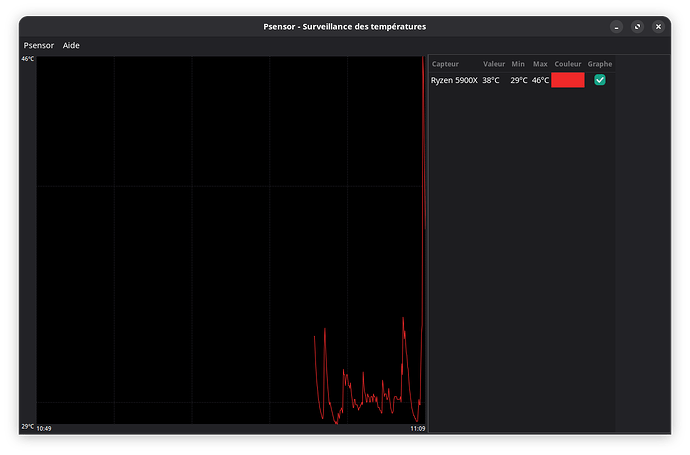This screenshot has width=690, height=455.
Task: Minimize the Psensor window
Action: coord(616,26)
